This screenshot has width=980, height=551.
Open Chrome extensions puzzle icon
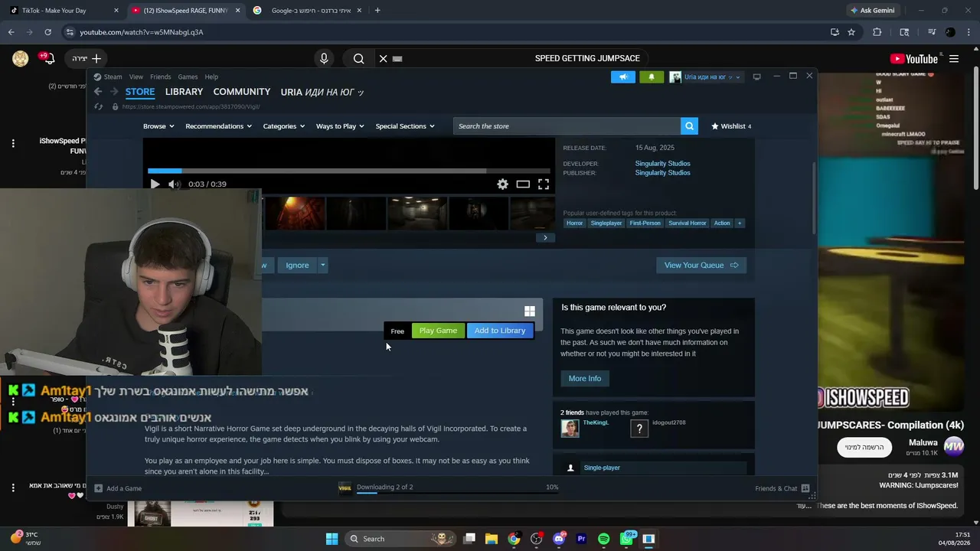pos(877,32)
